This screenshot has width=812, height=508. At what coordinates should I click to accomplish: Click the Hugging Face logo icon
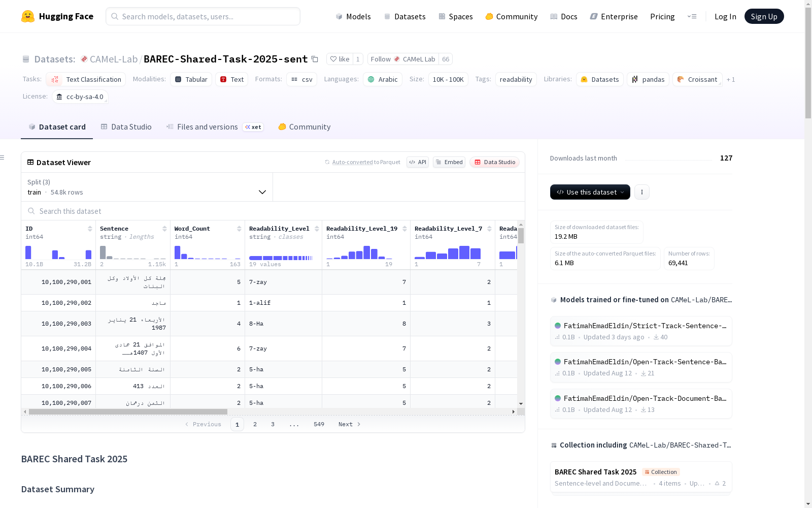pos(28,16)
